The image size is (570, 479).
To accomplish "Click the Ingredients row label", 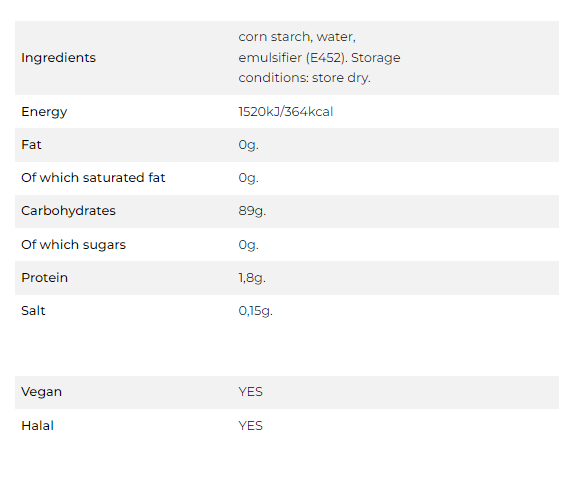I will tap(59, 58).
